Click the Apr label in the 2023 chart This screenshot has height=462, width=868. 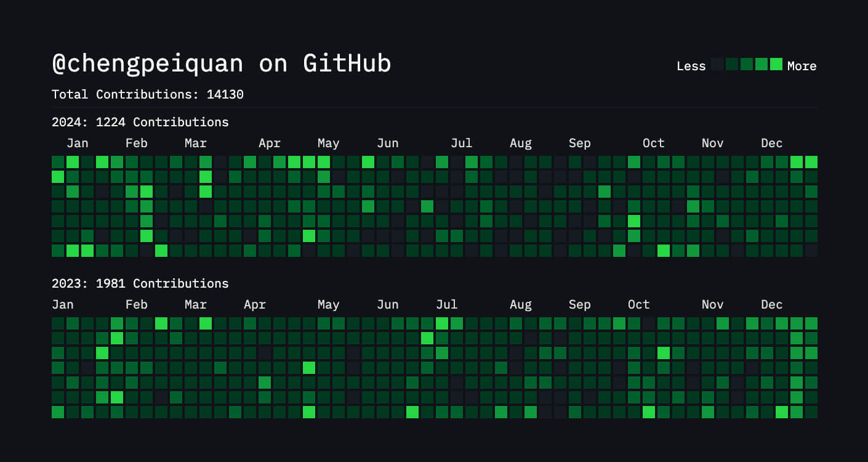[x=255, y=304]
